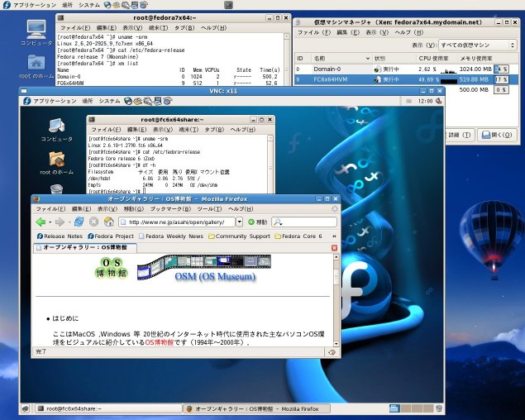The image size is (525, 420).
Task: Show more bookmarks with the chevron in Firefox
Action: click(x=334, y=236)
